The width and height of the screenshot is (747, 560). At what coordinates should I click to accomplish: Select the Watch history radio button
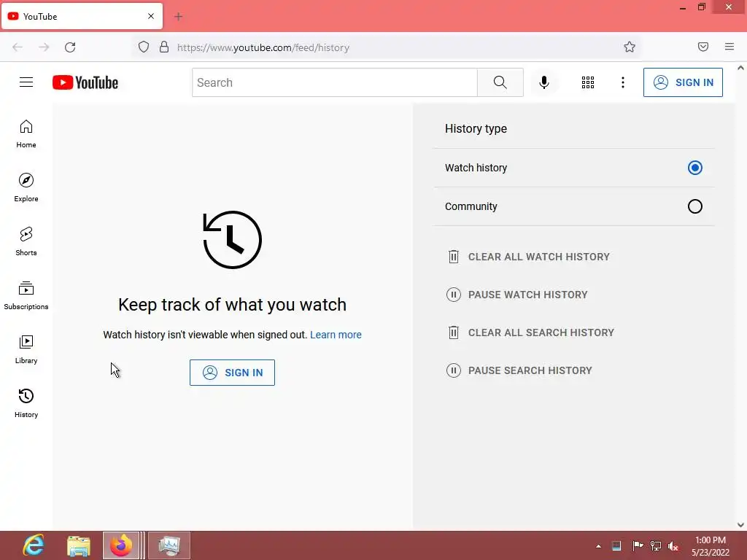click(695, 168)
